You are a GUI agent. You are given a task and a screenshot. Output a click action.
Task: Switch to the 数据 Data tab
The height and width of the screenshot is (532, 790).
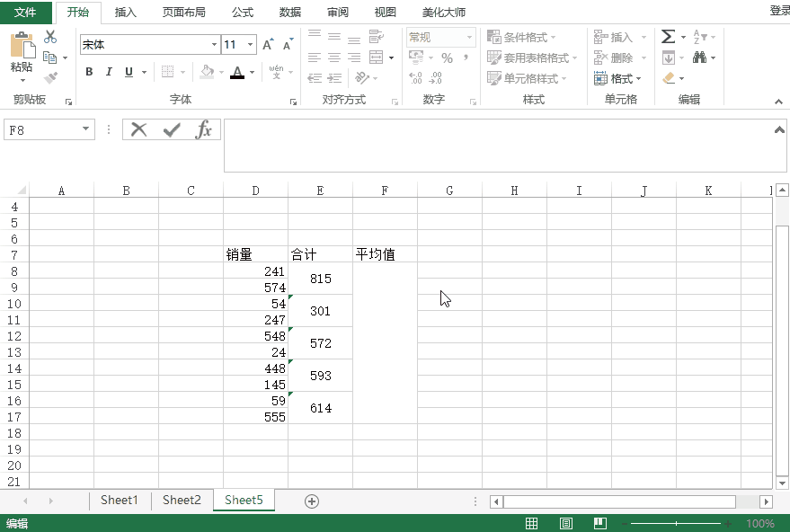pos(290,12)
